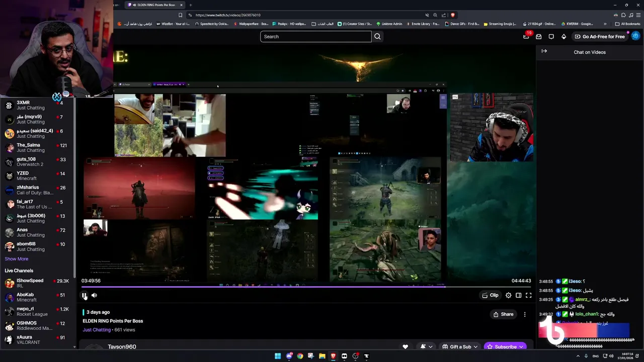Viewport: 644px width, 362px height.
Task: Mute the video player volume
Action: pos(94,296)
